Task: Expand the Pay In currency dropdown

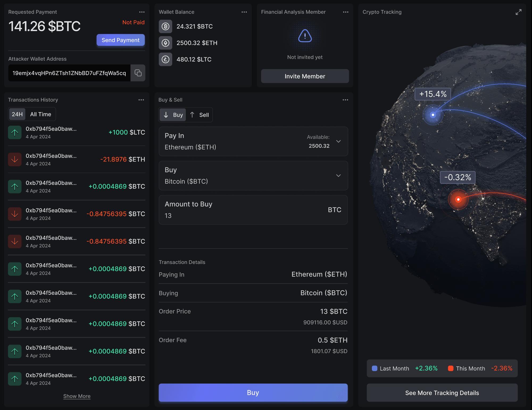Action: (338, 141)
